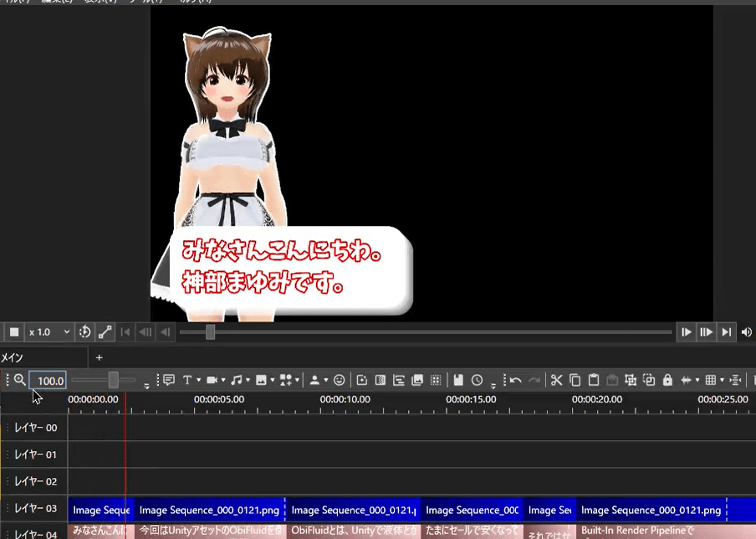Screen dimensions: 756x539
Task: Open the shape item dropdown arrow
Action: (297, 380)
